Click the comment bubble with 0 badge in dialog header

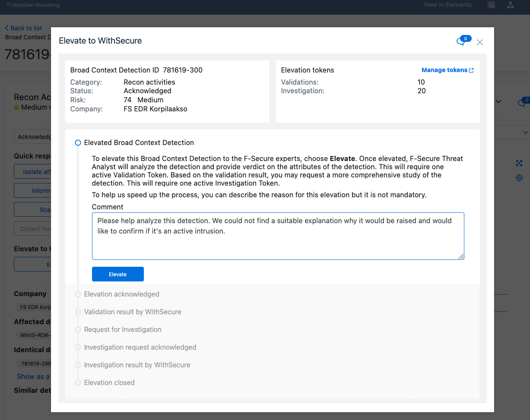[x=462, y=40]
